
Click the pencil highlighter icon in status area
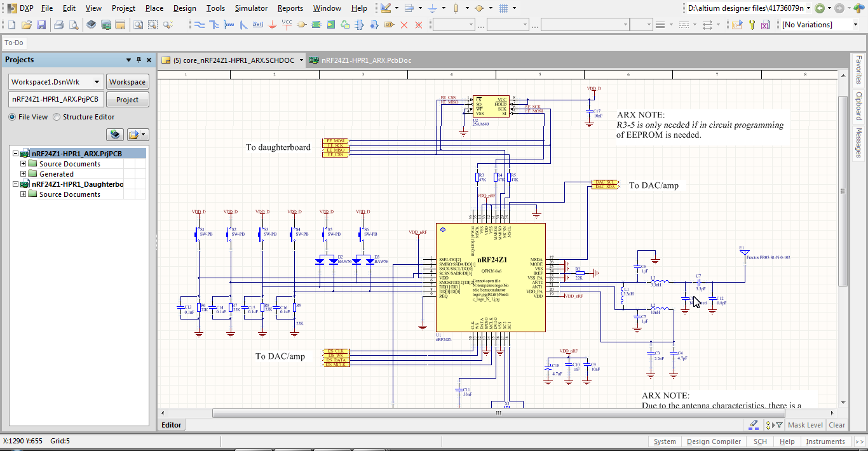(x=754, y=425)
